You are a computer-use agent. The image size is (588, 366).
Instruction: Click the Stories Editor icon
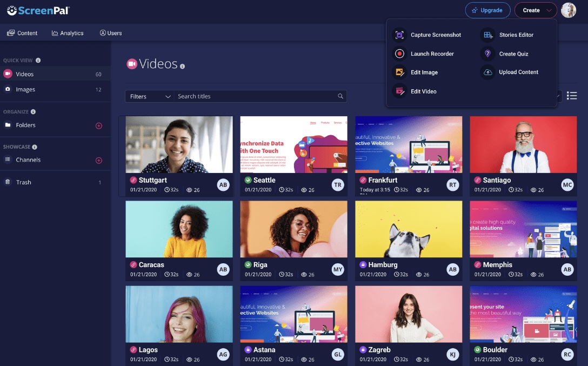(x=487, y=35)
